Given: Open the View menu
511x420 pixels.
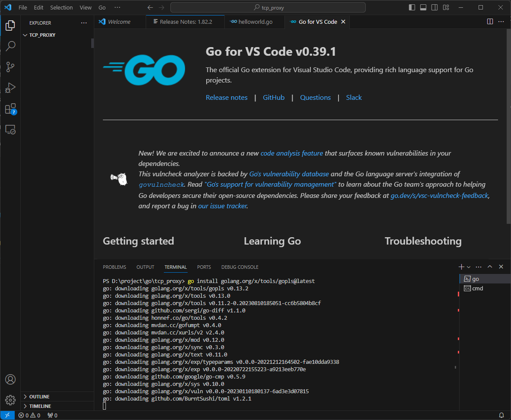Looking at the screenshot, I should (x=86, y=7).
